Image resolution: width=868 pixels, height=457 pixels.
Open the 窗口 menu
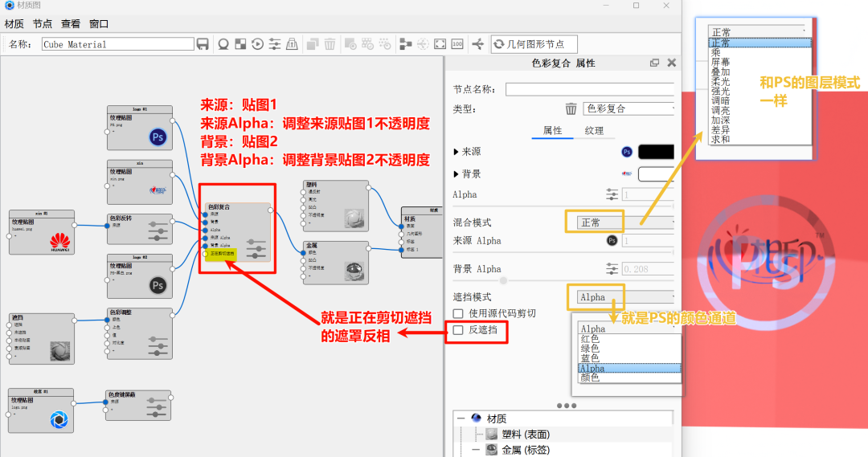pyautogui.click(x=99, y=24)
